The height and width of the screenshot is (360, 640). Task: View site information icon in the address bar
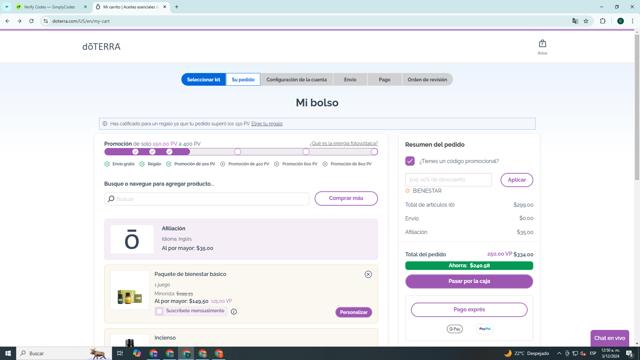pyautogui.click(x=46, y=21)
